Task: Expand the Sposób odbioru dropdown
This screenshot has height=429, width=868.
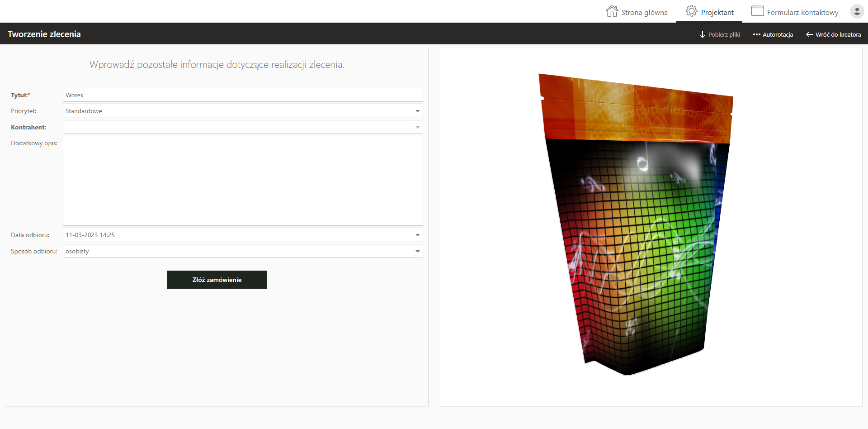Action: (417, 251)
